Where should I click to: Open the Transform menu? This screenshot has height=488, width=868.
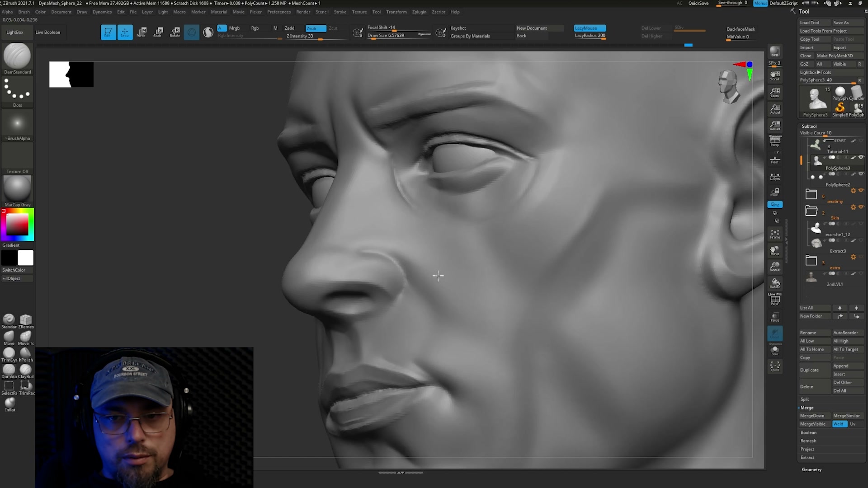396,12
